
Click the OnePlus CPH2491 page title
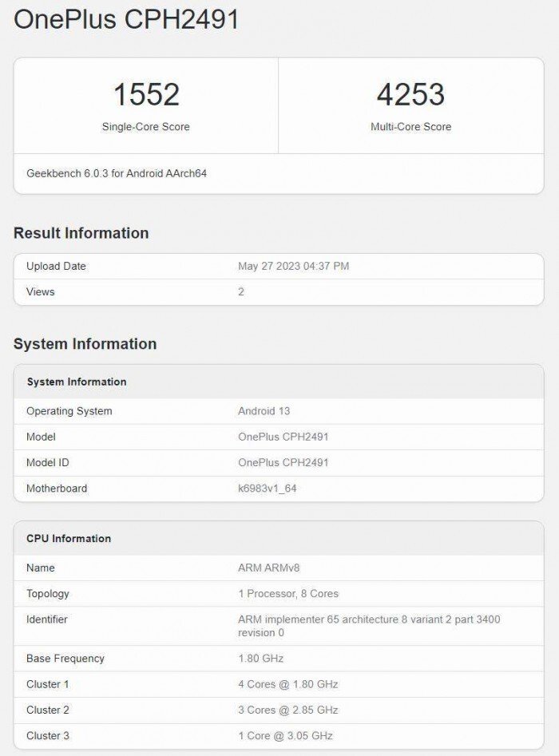(x=126, y=19)
